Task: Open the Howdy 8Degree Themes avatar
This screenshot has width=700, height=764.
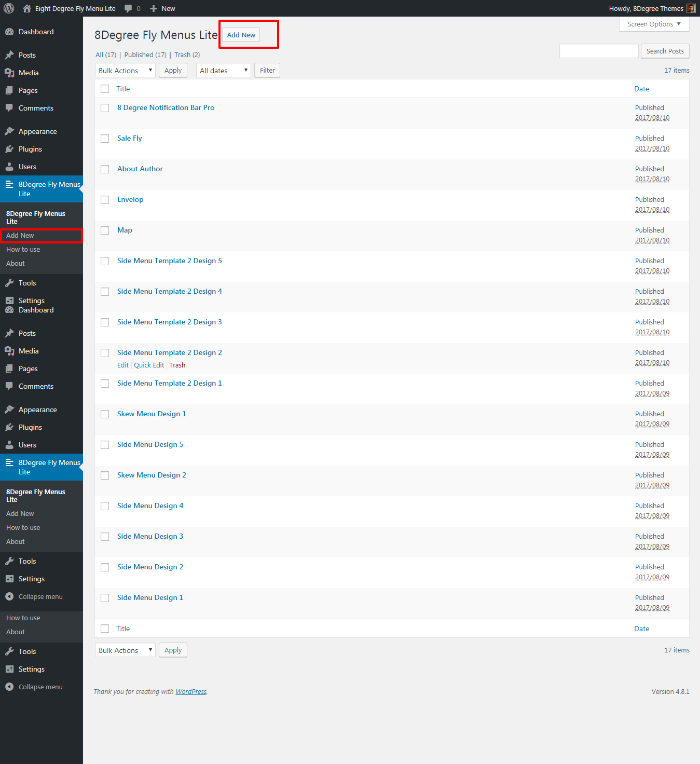Action: [x=691, y=8]
